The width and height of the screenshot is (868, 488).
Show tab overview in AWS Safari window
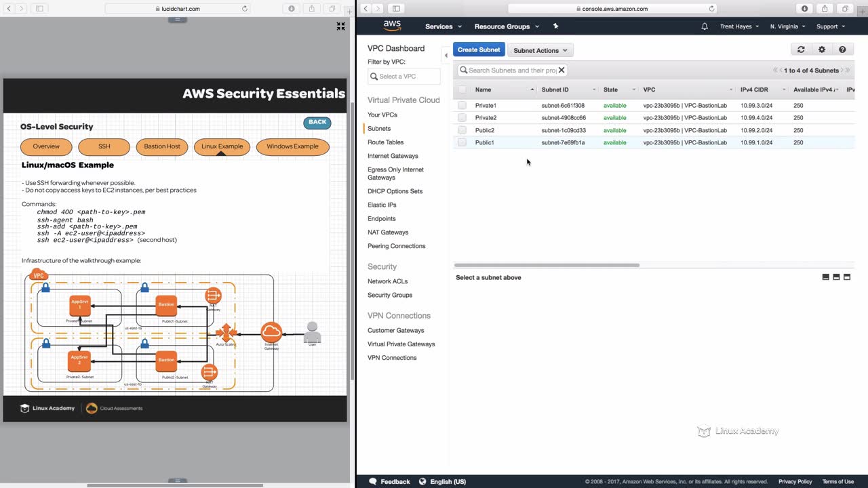tap(846, 9)
